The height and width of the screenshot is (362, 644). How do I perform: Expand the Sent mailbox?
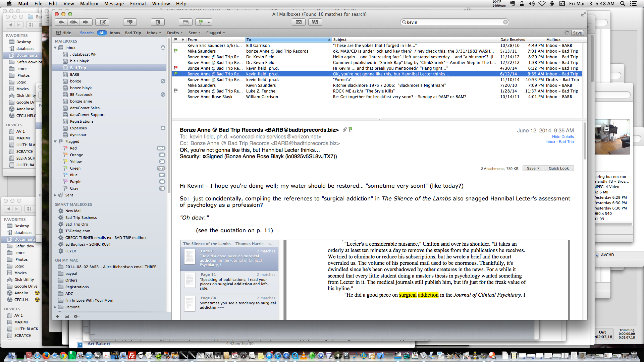pyautogui.click(x=55, y=195)
